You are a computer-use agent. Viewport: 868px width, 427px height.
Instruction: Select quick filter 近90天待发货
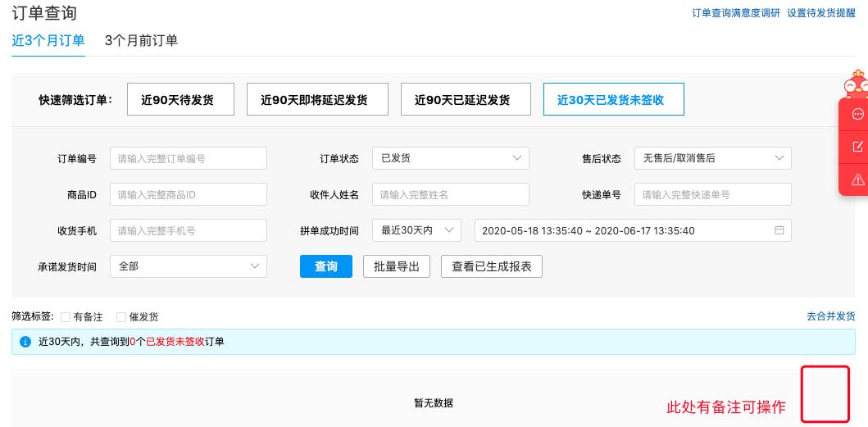[180, 100]
